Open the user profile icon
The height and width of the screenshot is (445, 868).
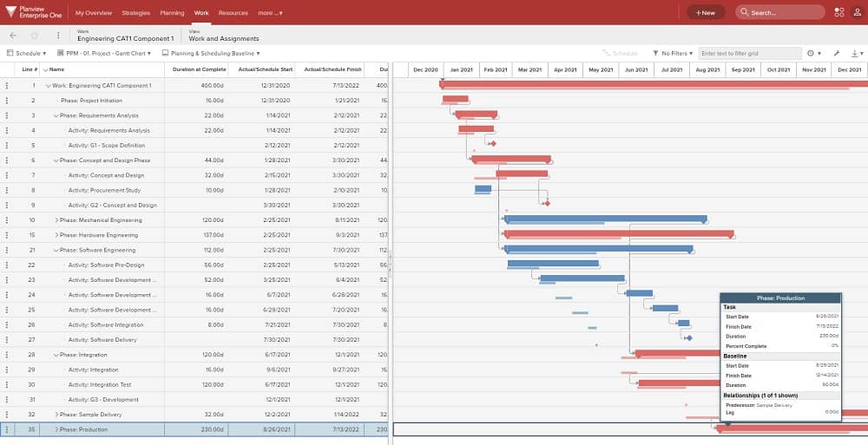pyautogui.click(x=857, y=12)
